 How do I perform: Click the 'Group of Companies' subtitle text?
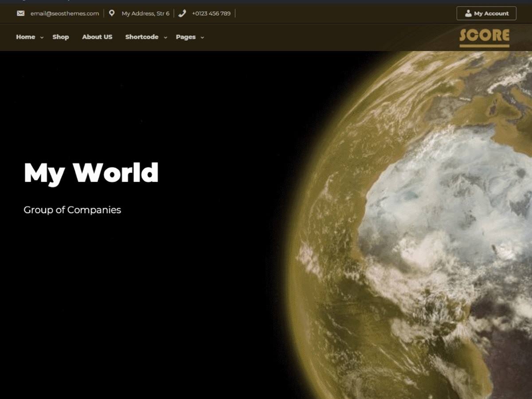point(72,210)
